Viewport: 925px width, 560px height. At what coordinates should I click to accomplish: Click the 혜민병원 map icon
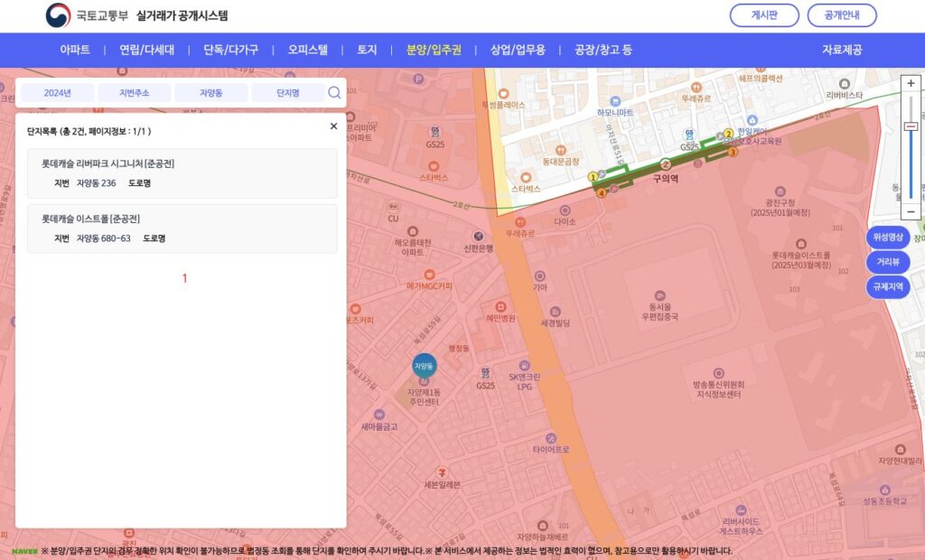click(500, 307)
